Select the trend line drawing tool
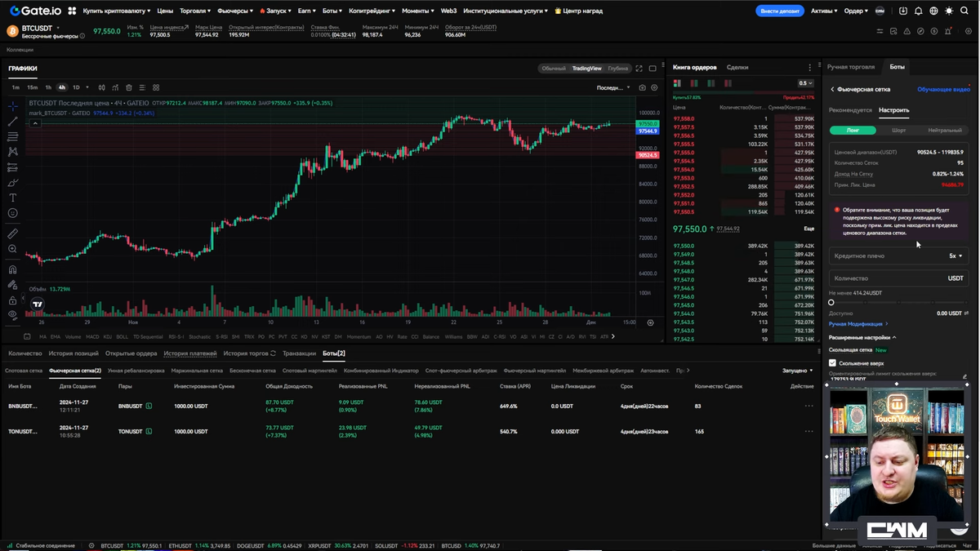This screenshot has height=551, width=980. click(x=12, y=122)
